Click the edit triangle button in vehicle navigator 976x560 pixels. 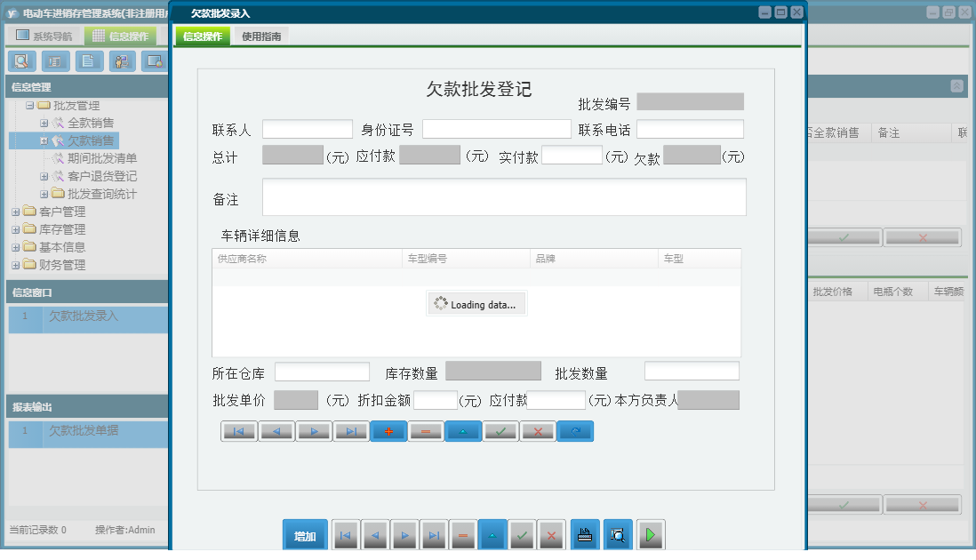pyautogui.click(x=463, y=431)
